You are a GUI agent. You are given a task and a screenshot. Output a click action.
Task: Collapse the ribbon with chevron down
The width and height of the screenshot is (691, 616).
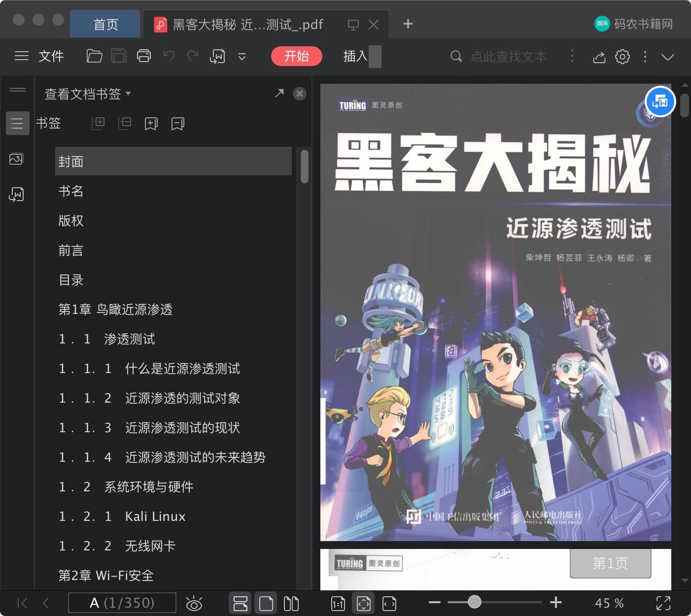[668, 57]
